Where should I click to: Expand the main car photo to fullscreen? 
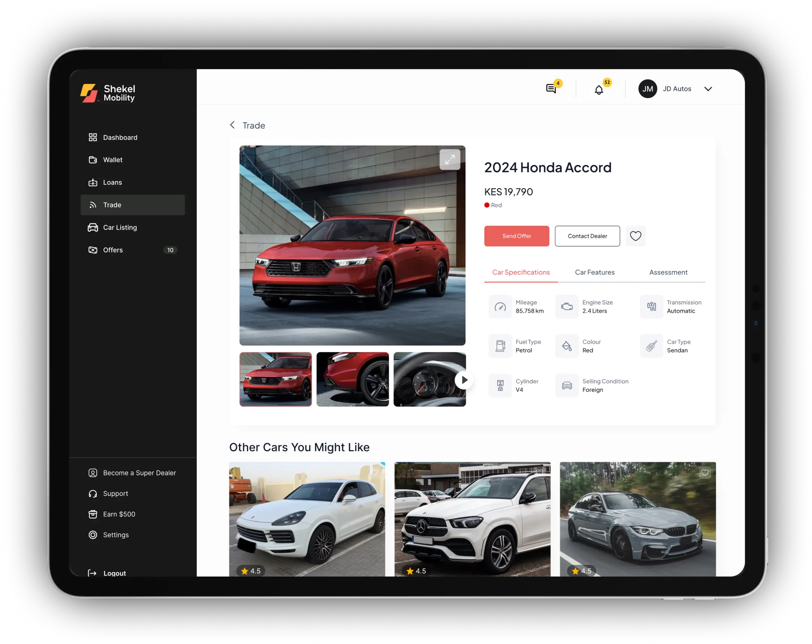tap(450, 159)
